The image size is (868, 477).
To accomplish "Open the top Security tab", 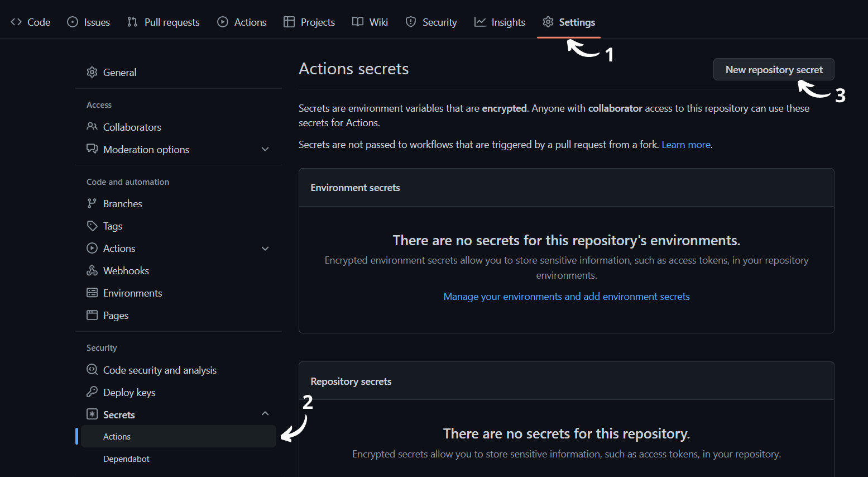I will pos(431,22).
